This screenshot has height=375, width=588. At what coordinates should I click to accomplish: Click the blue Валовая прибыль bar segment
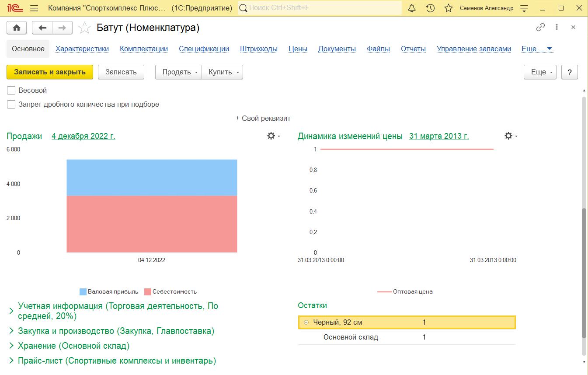point(152,178)
